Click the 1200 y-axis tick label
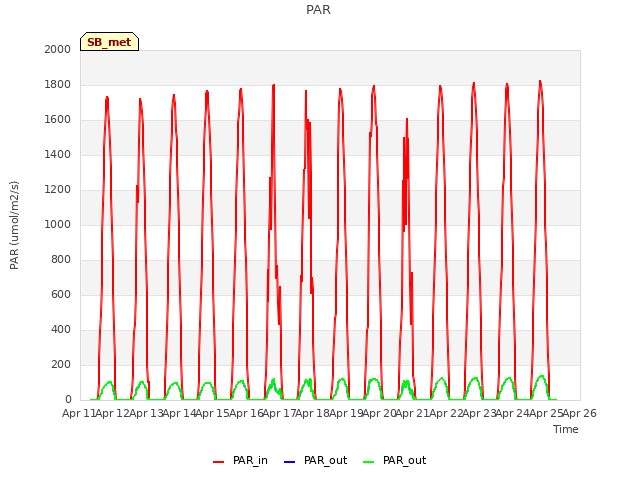The image size is (640, 480). tap(58, 189)
